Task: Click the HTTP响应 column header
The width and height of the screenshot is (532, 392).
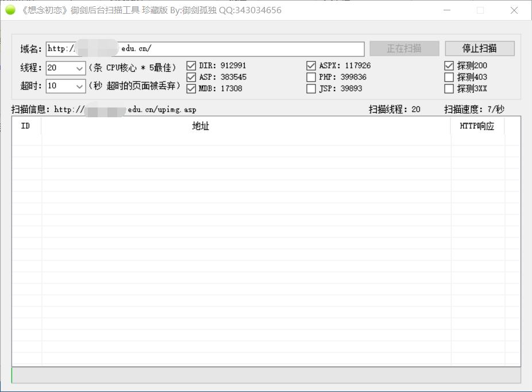Action: pyautogui.click(x=477, y=126)
